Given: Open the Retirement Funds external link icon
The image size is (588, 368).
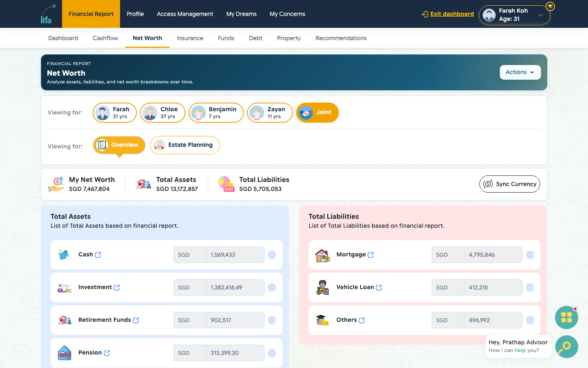Looking at the screenshot, I should coord(136,320).
